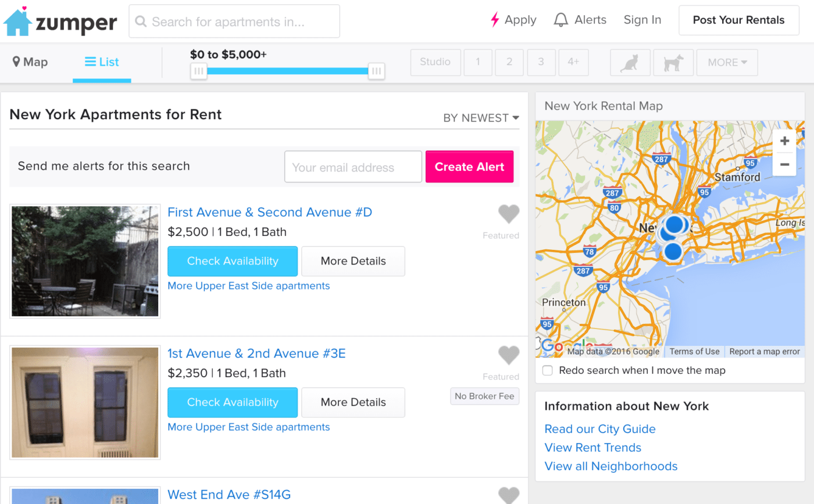Favorite the West End Ave listing
This screenshot has width=814, height=504.
click(x=509, y=495)
